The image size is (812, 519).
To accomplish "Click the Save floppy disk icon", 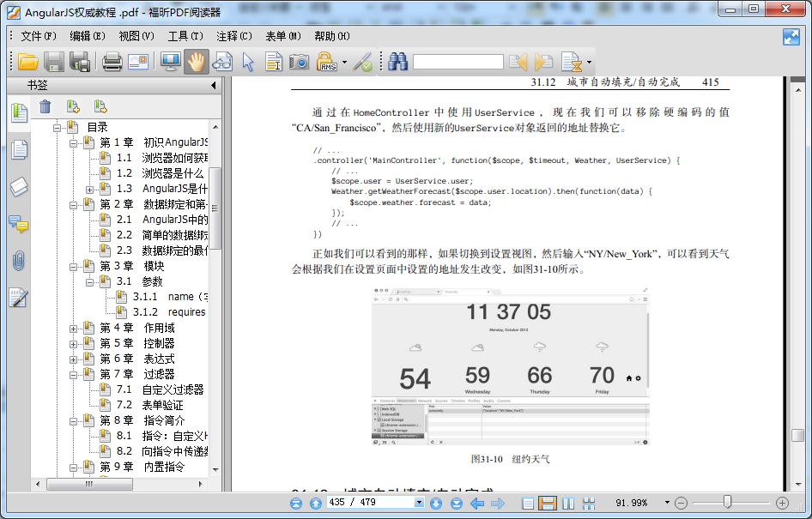I will pyautogui.click(x=54, y=62).
